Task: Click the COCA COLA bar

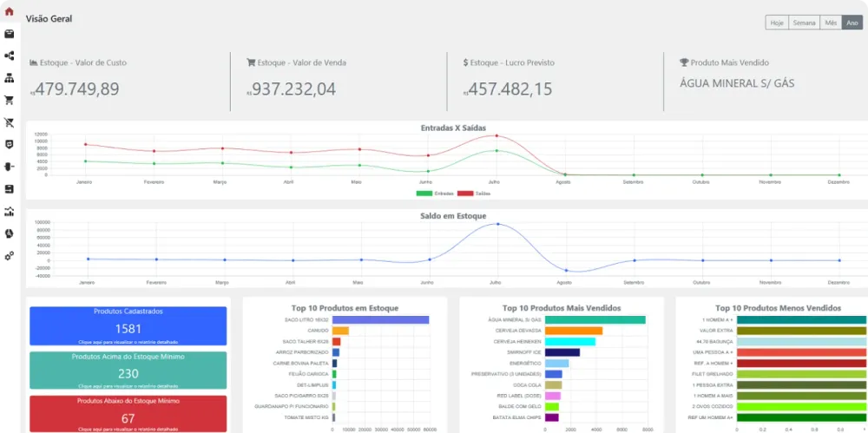Action: pos(554,384)
